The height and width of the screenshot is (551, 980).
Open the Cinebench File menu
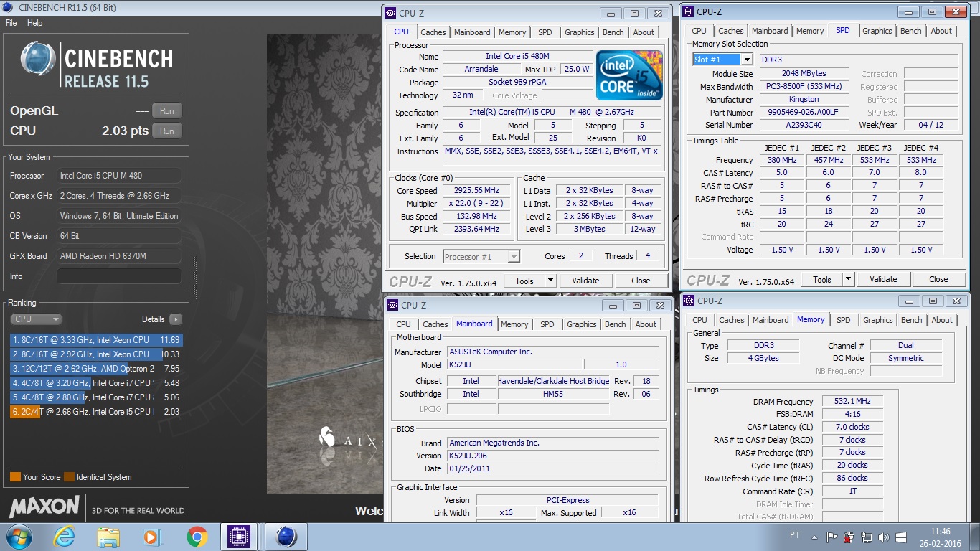click(x=11, y=23)
